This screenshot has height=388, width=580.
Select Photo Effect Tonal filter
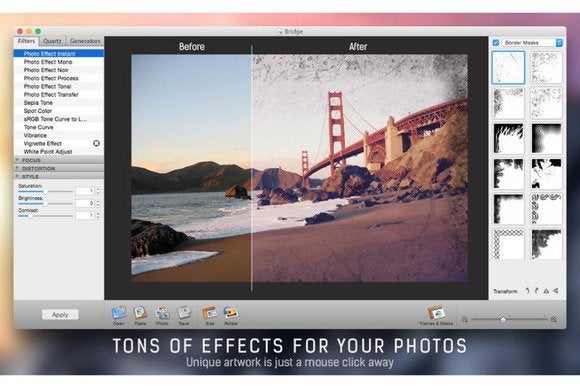59,86
